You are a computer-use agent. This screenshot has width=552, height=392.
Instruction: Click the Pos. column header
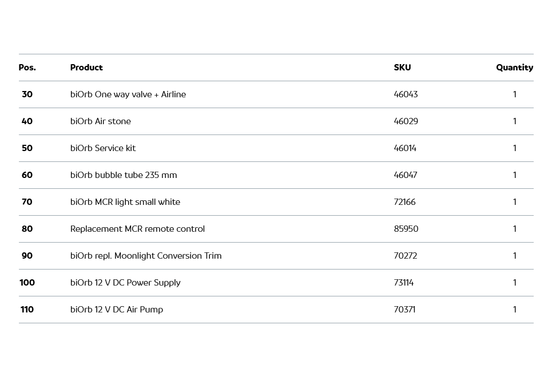pos(27,68)
